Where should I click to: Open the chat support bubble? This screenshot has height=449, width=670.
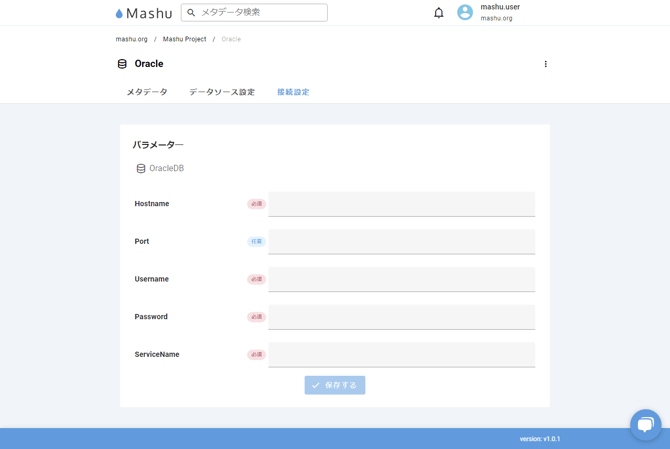645,424
